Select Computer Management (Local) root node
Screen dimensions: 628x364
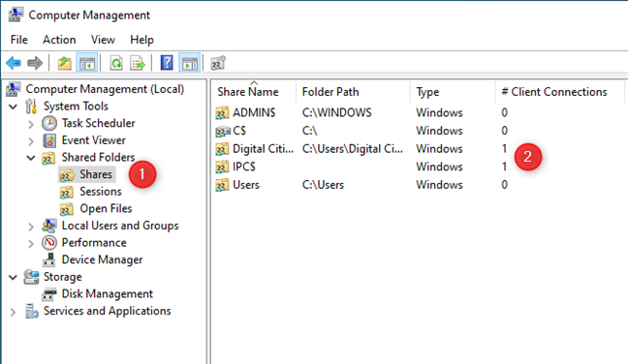click(105, 89)
